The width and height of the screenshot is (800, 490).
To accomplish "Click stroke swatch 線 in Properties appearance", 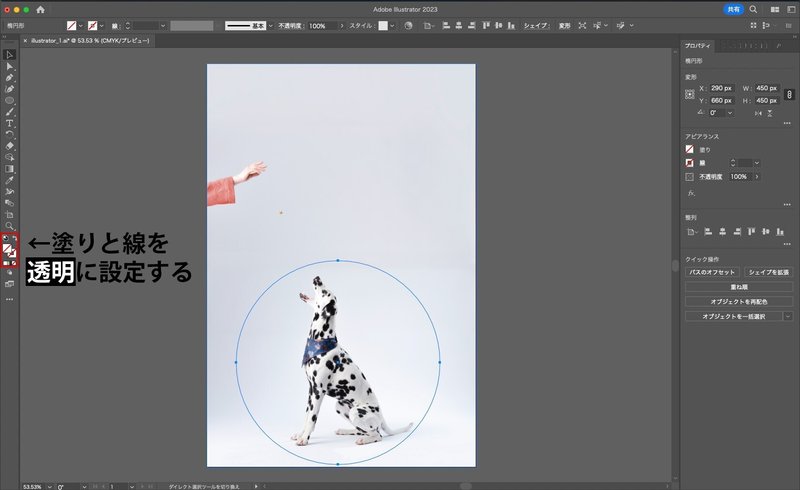I will pos(690,163).
